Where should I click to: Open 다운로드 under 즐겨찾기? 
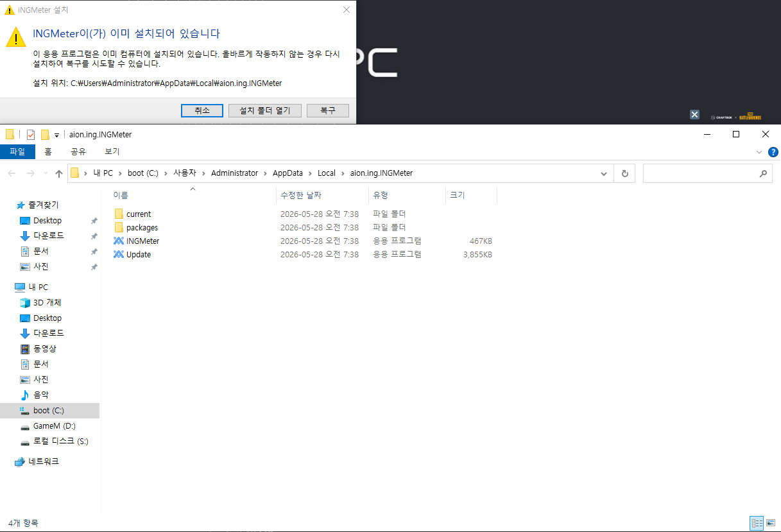point(49,236)
